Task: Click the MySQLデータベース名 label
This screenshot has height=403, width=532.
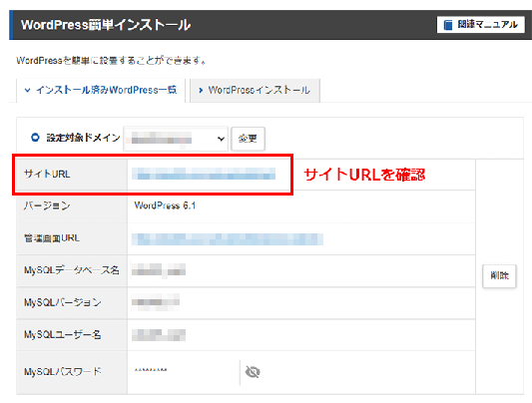Action: [72, 270]
